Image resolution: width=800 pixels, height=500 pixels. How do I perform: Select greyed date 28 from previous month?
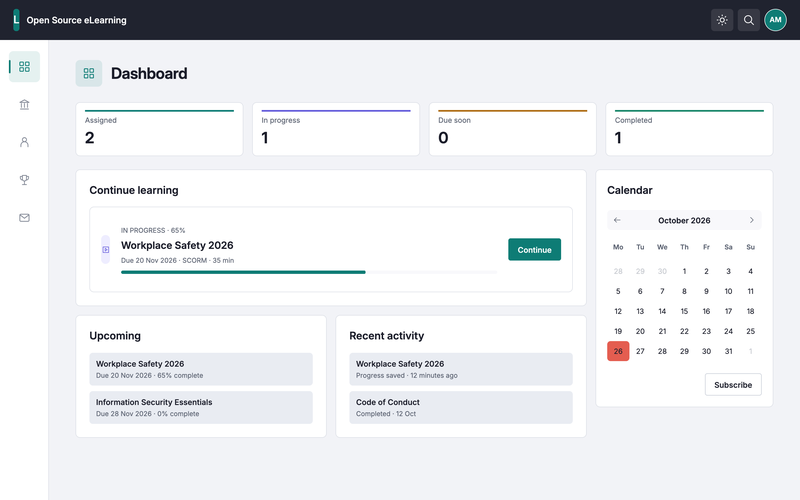click(x=618, y=271)
